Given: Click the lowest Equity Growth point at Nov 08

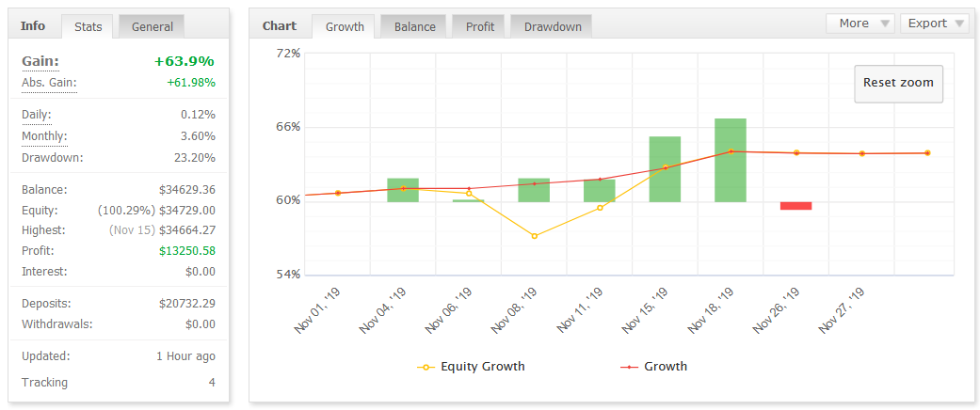Looking at the screenshot, I should point(535,236).
